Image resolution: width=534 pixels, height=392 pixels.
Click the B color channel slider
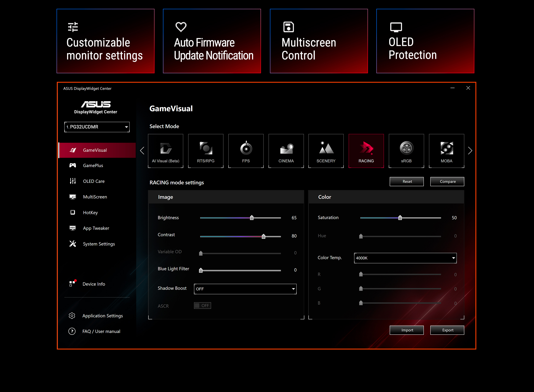pyautogui.click(x=400, y=303)
